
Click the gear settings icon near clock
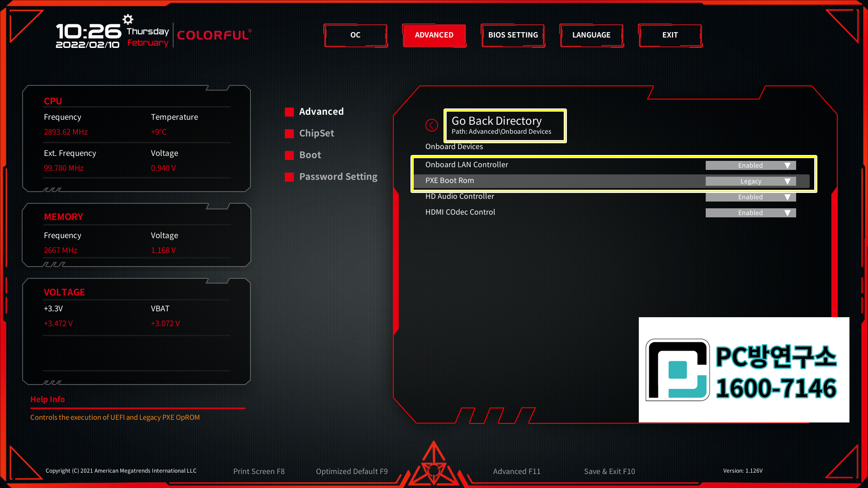click(128, 19)
